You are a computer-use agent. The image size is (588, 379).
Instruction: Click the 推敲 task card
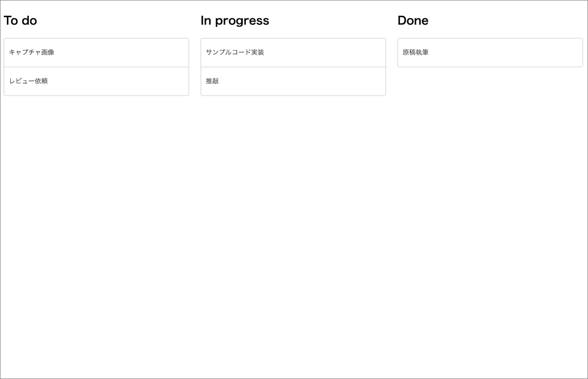(293, 81)
